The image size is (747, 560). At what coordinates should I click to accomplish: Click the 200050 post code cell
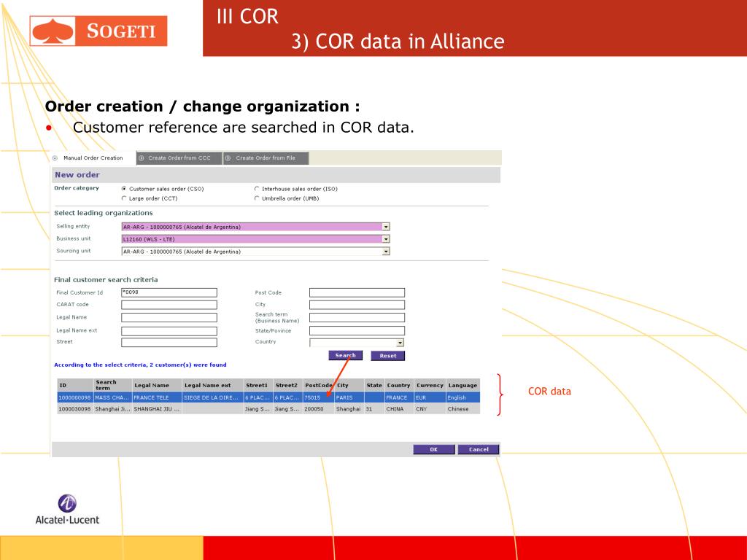pyautogui.click(x=319, y=409)
